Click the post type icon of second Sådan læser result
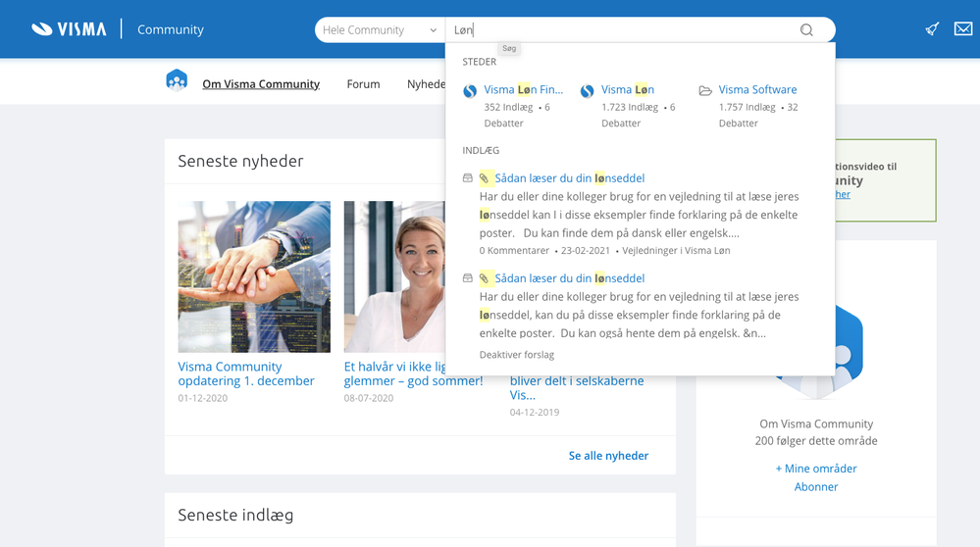 coord(468,277)
